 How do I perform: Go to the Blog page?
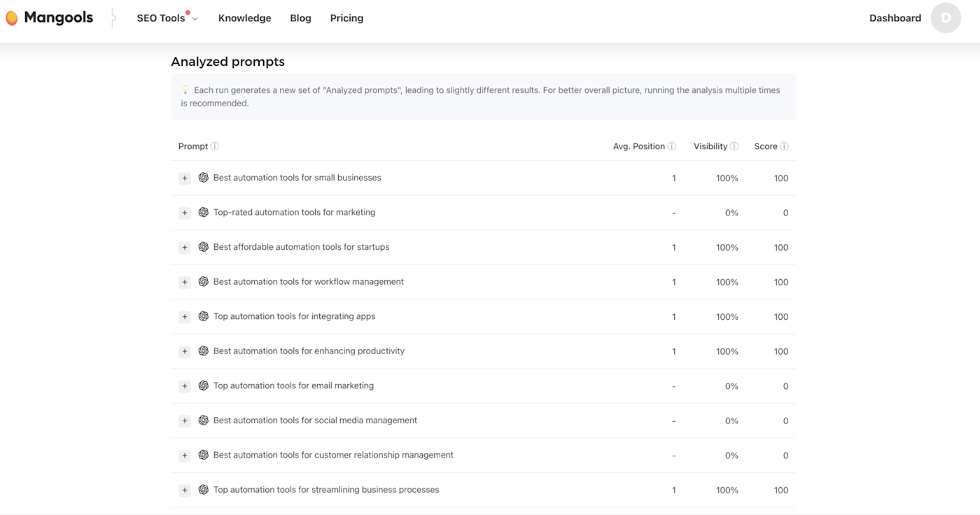300,18
